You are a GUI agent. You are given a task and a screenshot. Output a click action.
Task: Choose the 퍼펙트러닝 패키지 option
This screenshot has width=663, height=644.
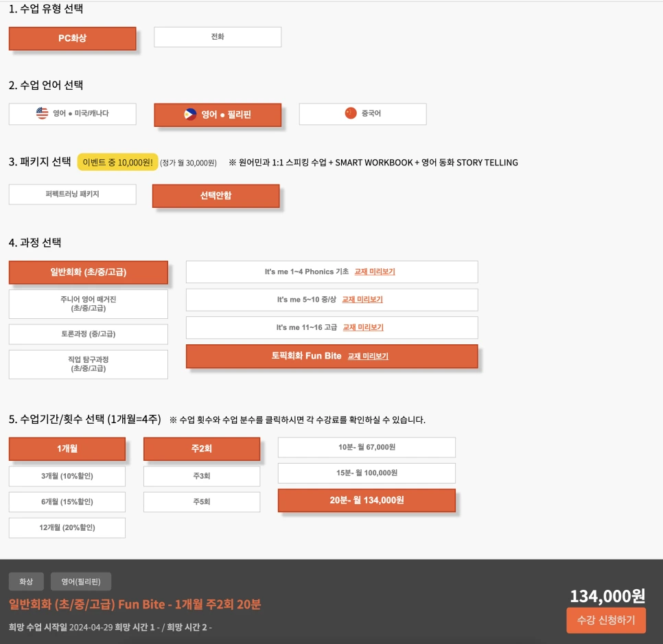click(71, 194)
